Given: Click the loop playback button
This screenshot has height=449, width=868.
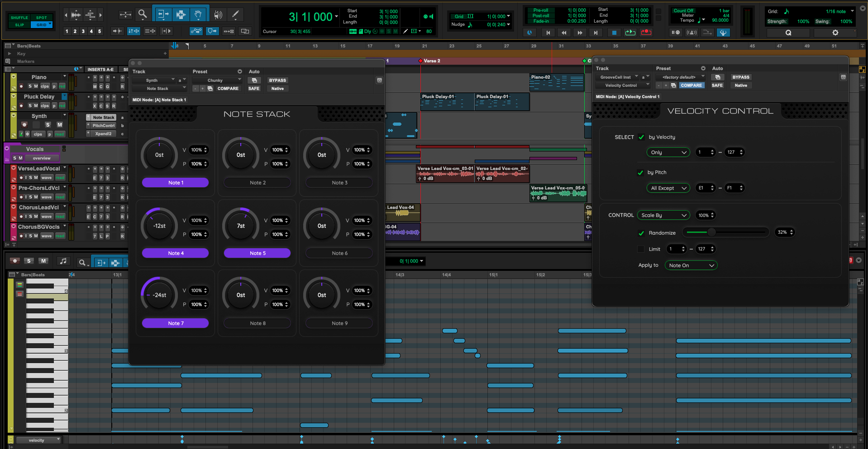Looking at the screenshot, I should pyautogui.click(x=630, y=33).
